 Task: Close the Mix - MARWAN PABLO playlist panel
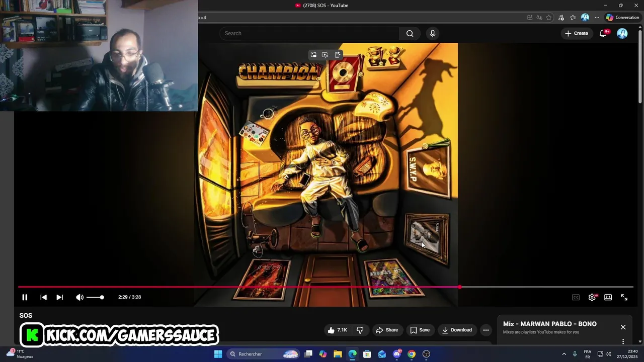(623, 327)
